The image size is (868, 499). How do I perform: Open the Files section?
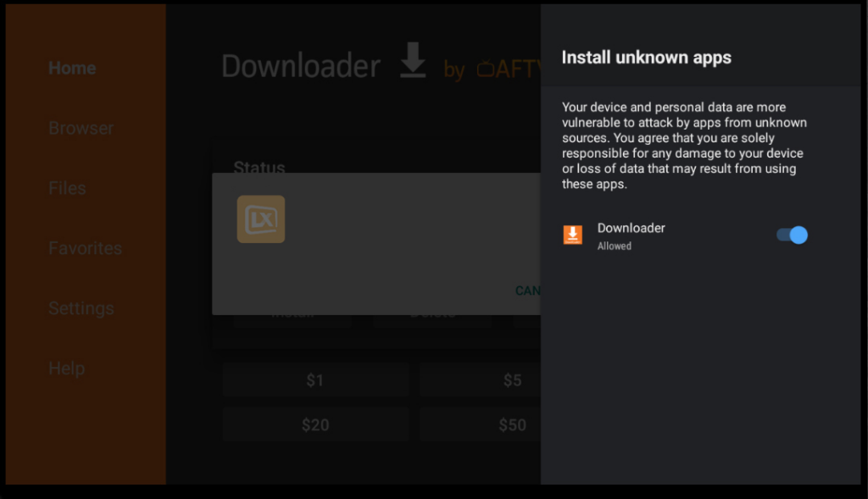(x=67, y=188)
